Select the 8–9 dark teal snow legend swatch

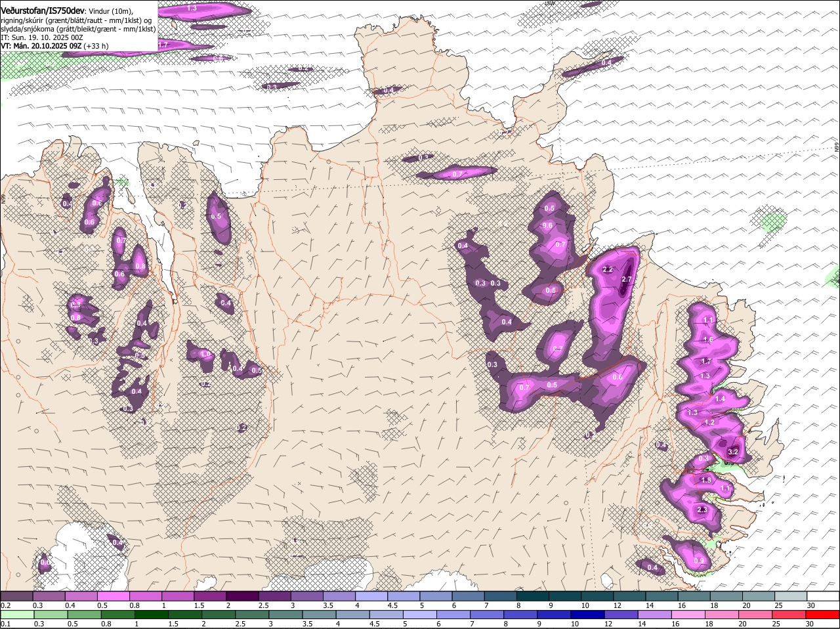534,596
